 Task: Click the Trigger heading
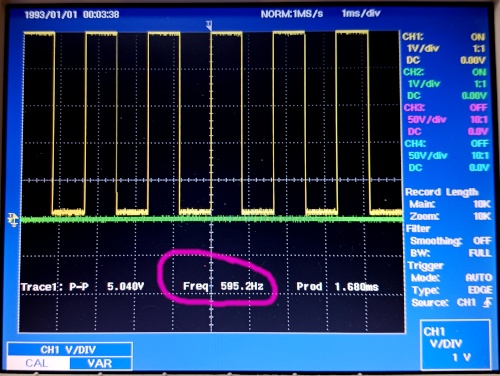[x=426, y=266]
